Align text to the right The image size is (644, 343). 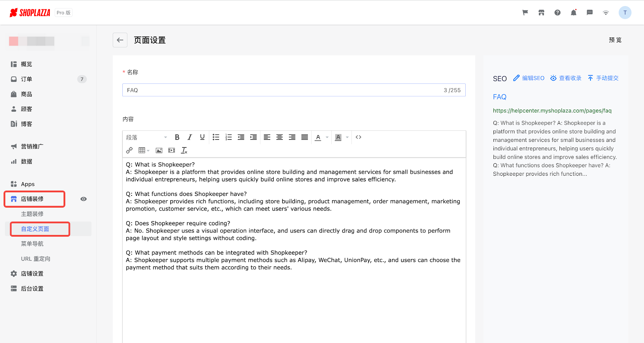pos(292,137)
